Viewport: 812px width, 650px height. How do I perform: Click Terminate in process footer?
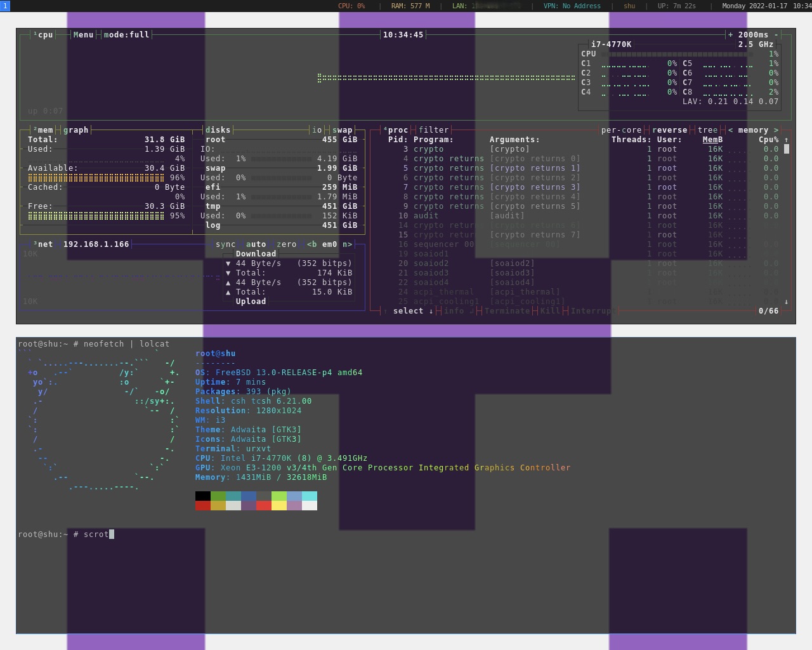tap(507, 311)
